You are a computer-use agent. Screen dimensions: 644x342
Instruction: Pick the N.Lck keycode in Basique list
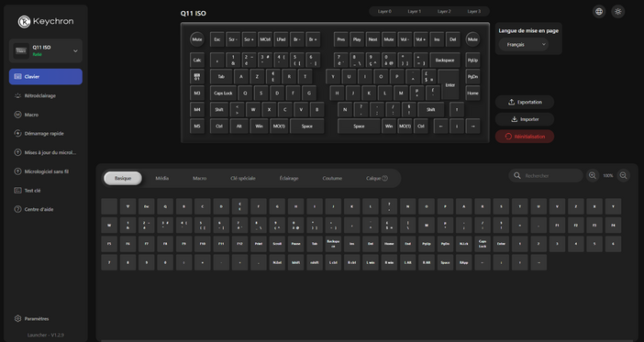(463, 244)
